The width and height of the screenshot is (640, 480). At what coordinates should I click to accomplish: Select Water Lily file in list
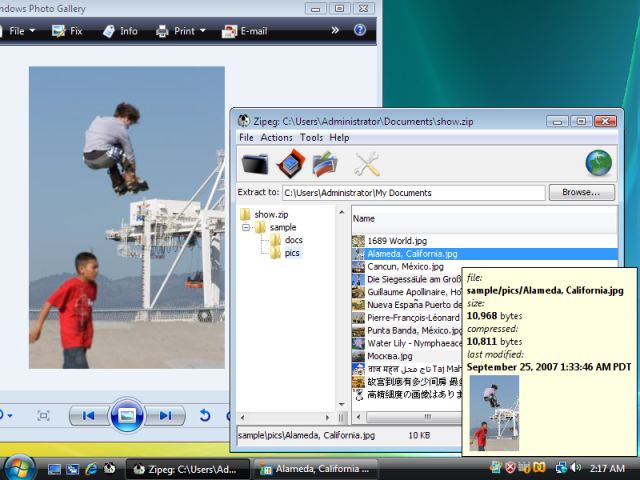click(x=414, y=343)
